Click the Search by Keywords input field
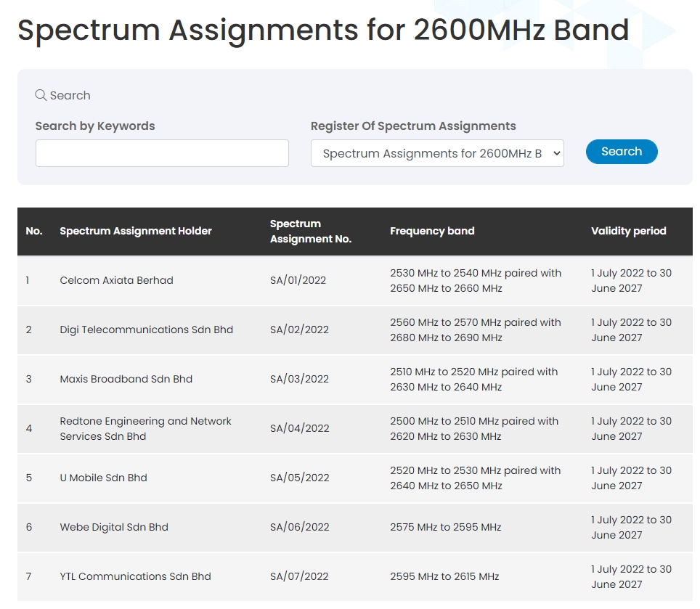Image resolution: width=700 pixels, height=609 pixels. [162, 153]
